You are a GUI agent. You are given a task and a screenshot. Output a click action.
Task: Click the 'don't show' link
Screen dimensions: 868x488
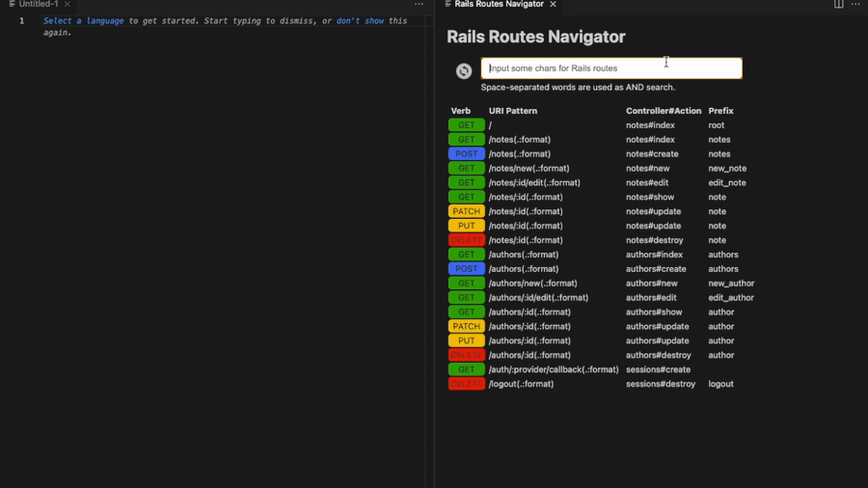coord(360,20)
